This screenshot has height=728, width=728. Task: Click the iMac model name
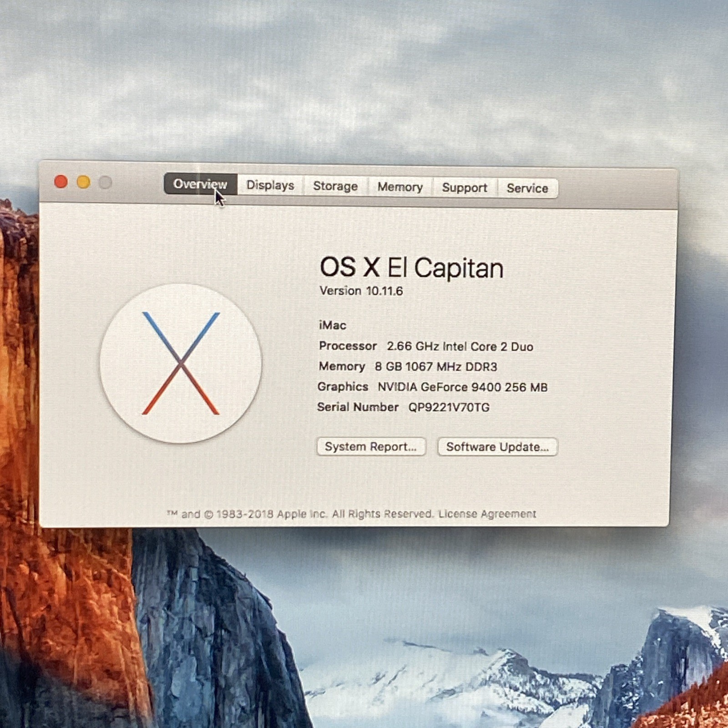point(333,325)
